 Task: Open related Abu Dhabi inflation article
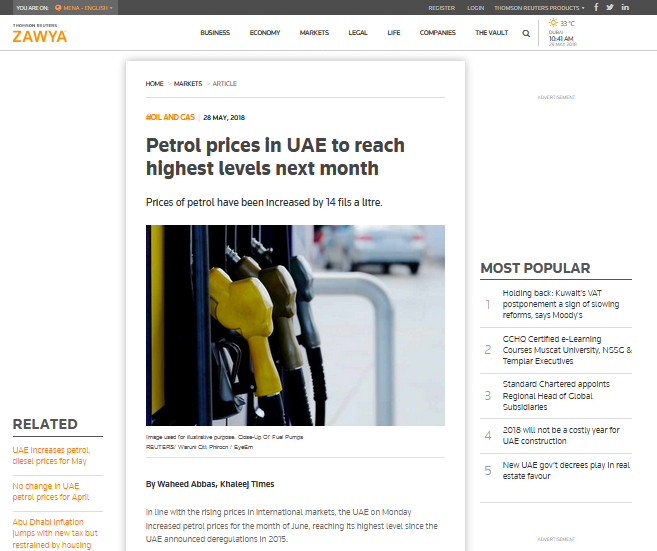(55, 533)
